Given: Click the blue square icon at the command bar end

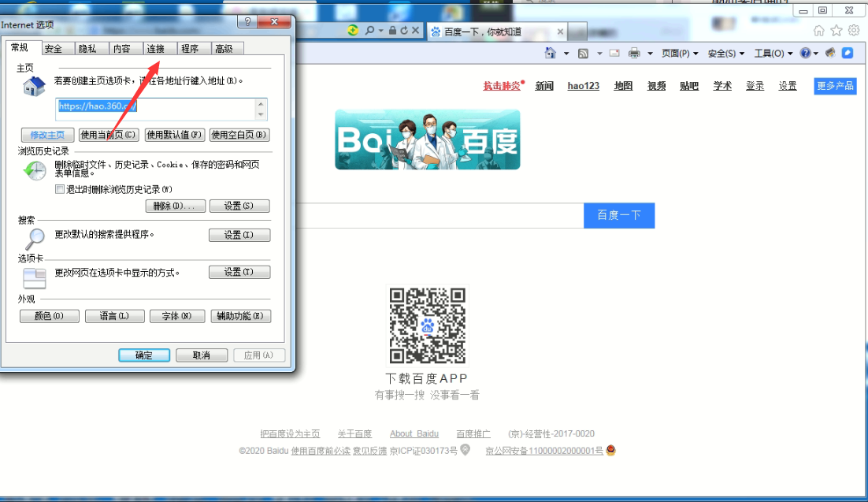Looking at the screenshot, I should [848, 53].
